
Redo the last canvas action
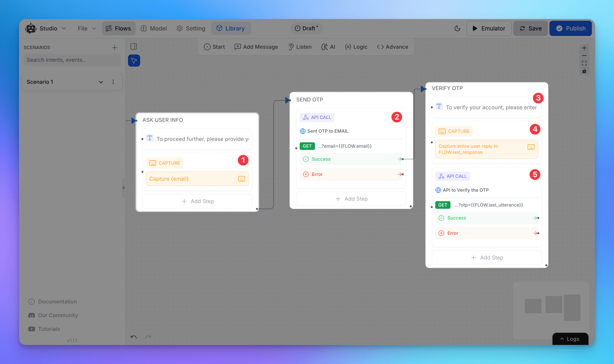(148, 337)
